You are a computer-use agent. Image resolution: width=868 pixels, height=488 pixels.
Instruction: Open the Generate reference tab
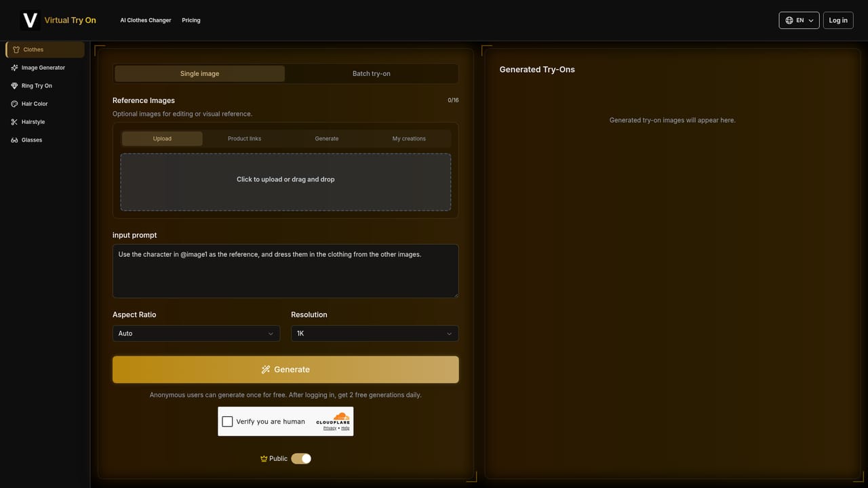(x=327, y=139)
